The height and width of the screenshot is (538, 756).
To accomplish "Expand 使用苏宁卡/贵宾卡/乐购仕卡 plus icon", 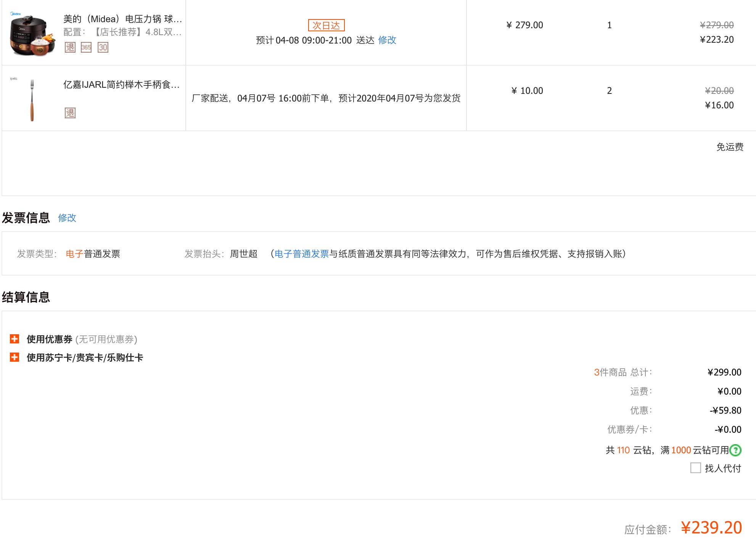I will pos(14,357).
